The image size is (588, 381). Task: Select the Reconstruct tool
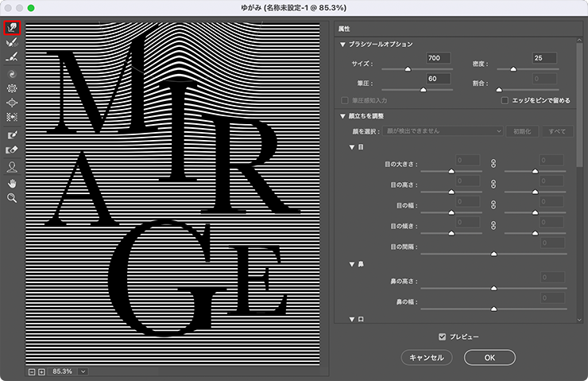(x=12, y=44)
